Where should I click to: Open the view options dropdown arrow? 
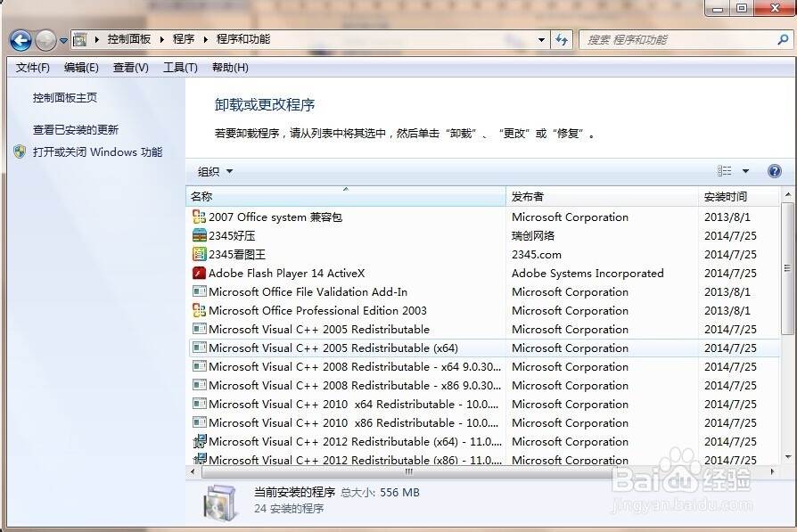(x=745, y=171)
